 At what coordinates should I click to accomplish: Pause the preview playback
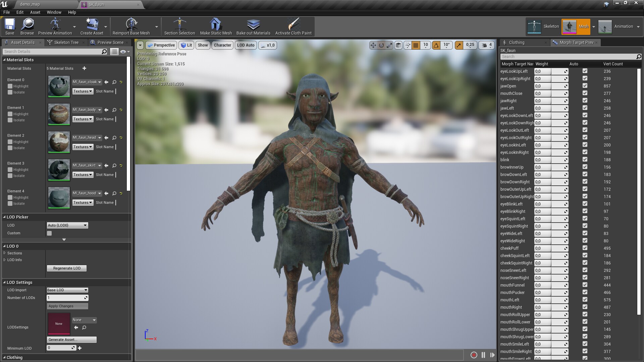(483, 355)
